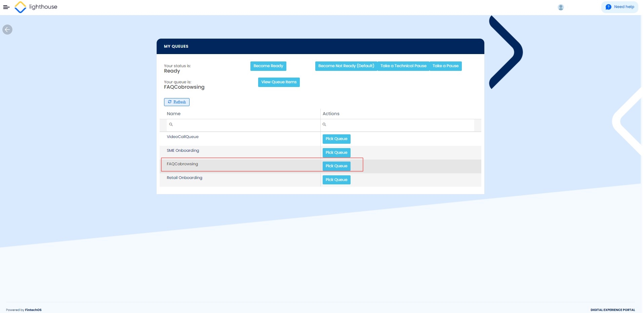Viewport: 644px width, 313px height.
Task: Click the back arrow icon
Action: point(7,30)
